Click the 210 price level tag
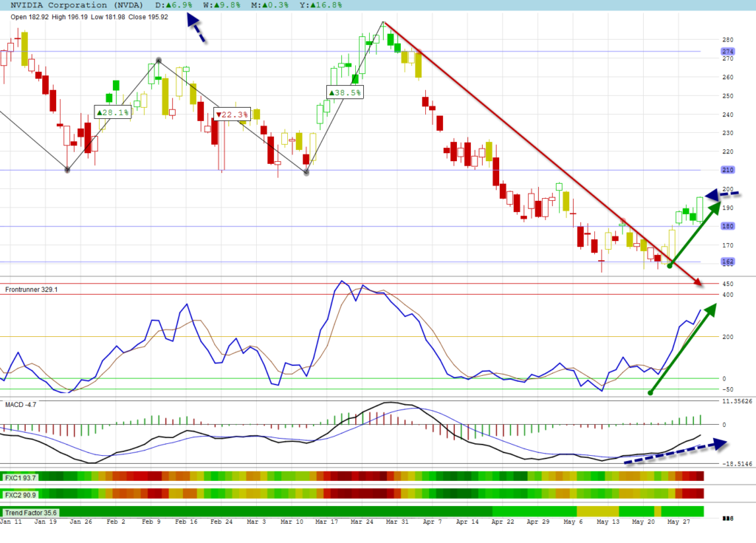The image size is (756, 543). click(727, 170)
